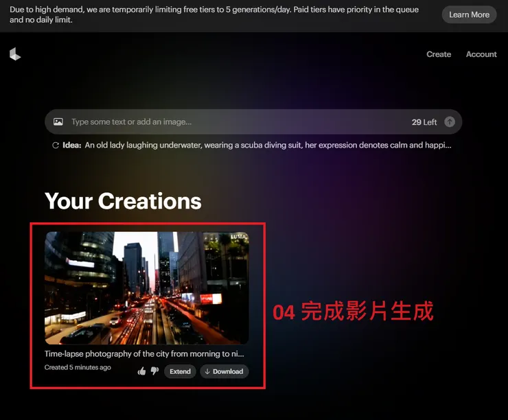Image resolution: width=508 pixels, height=420 pixels.
Task: Click the Time-lapse photography caption
Action: point(144,353)
